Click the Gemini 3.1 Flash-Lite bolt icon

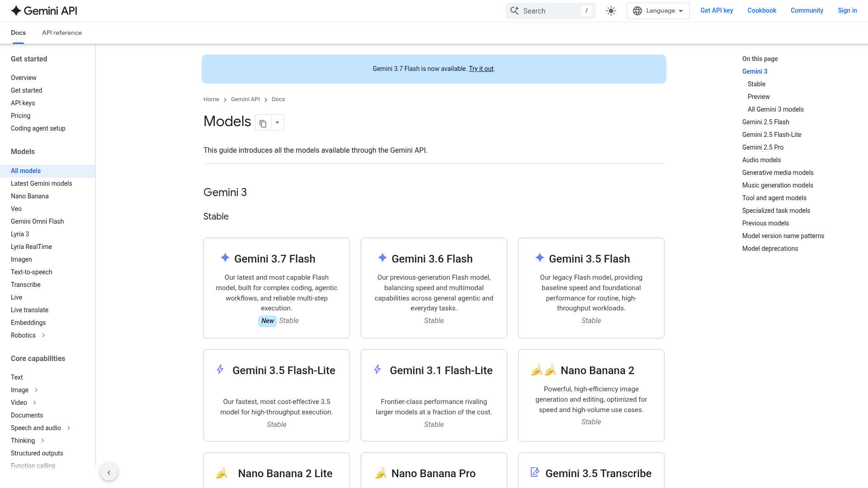pyautogui.click(x=377, y=369)
